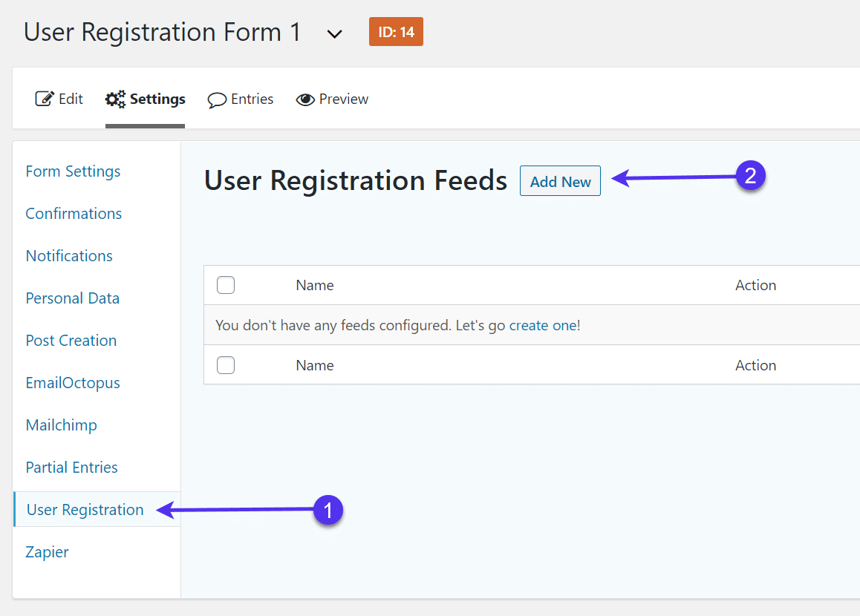Go to Confirmations settings
Image resolution: width=860 pixels, height=616 pixels.
tap(74, 214)
